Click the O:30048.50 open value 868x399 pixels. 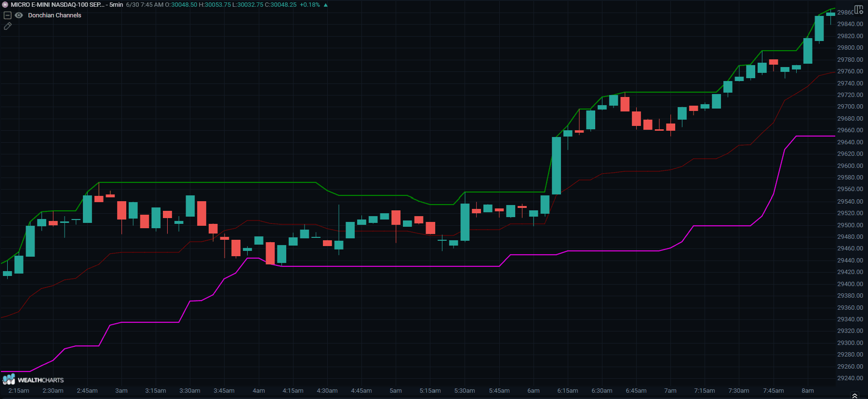(181, 5)
